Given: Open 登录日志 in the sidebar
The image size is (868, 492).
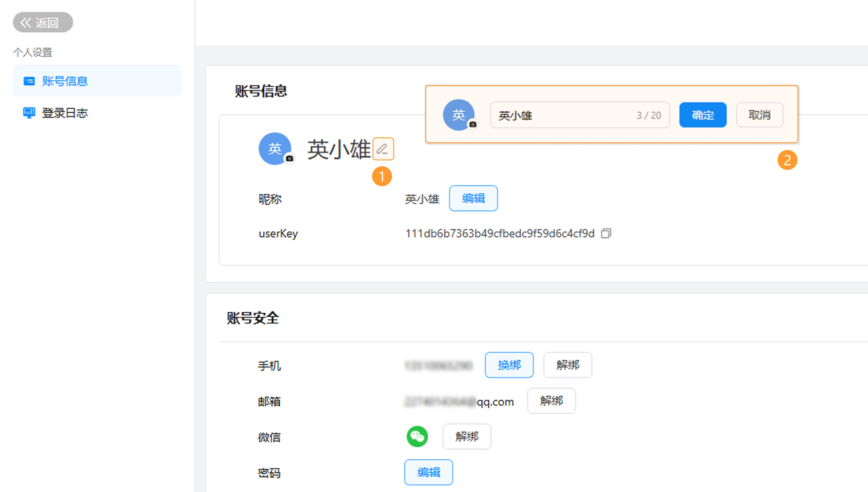Looking at the screenshot, I should [97, 113].
